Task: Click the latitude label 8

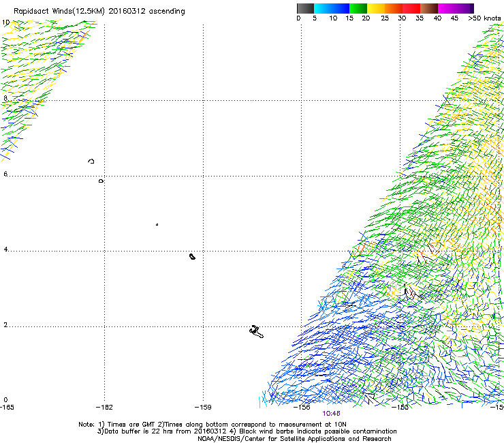Action: point(5,98)
